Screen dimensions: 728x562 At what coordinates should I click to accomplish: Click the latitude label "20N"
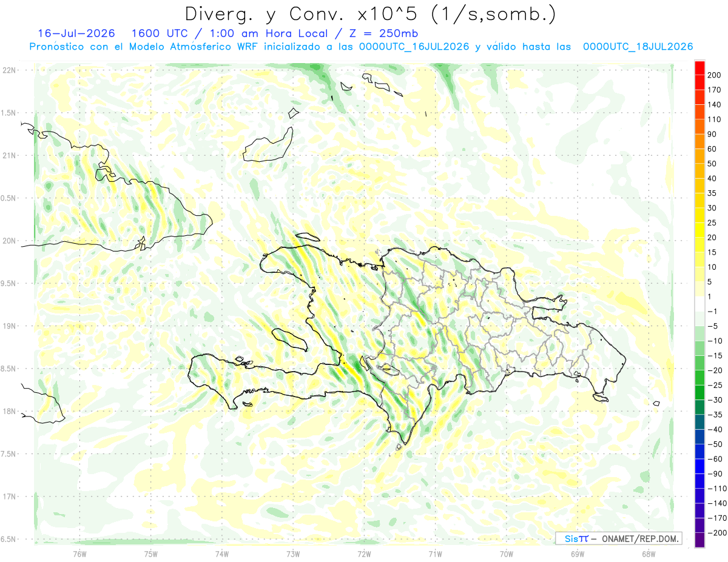coord(9,241)
